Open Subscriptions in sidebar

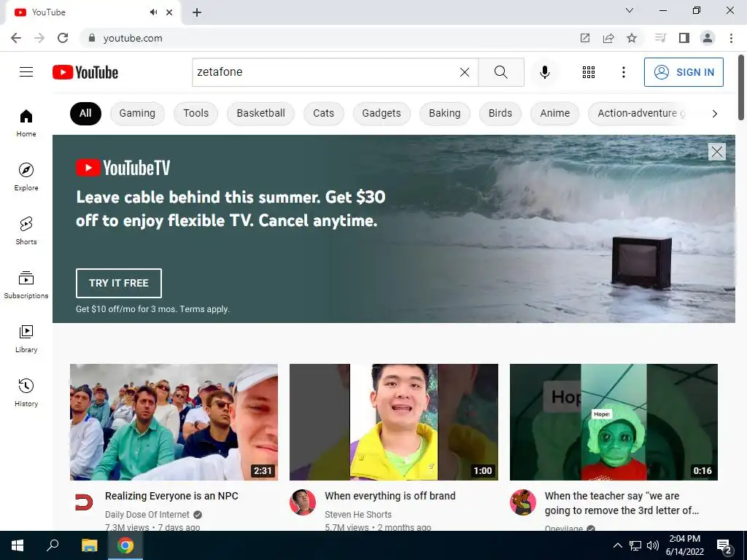[26, 284]
